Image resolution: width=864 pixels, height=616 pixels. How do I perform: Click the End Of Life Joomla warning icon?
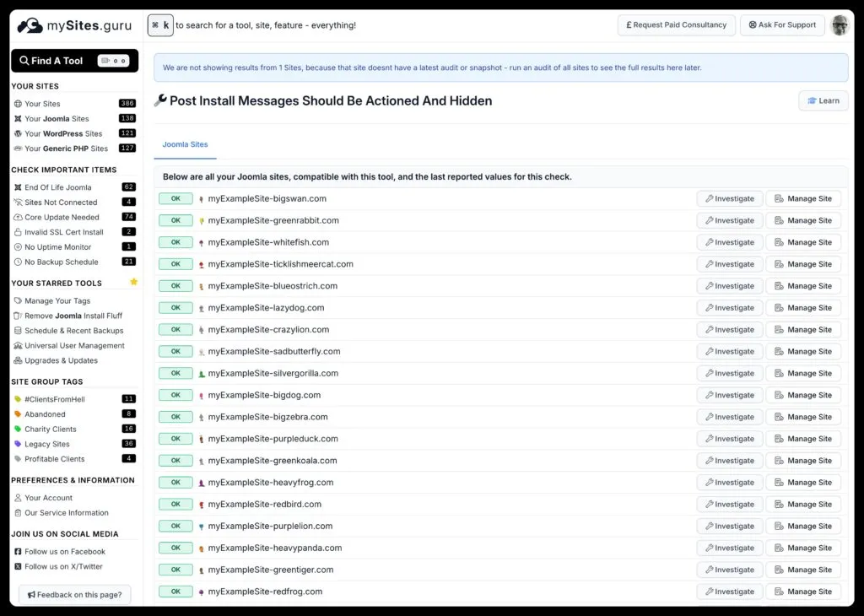click(16, 187)
